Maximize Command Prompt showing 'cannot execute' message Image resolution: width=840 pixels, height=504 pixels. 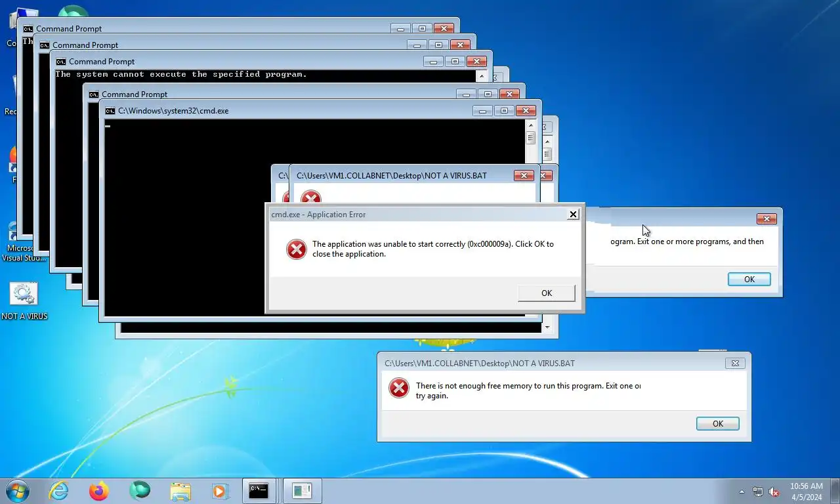click(x=454, y=62)
